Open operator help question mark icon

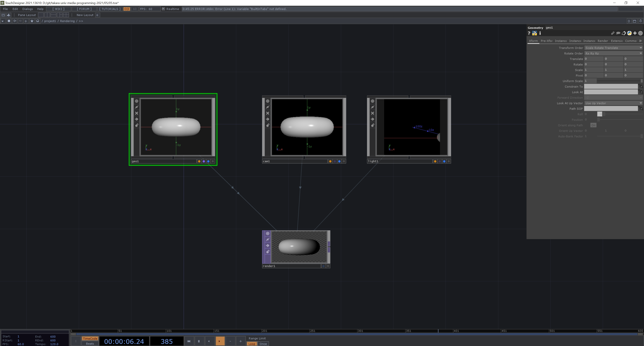coord(529,33)
